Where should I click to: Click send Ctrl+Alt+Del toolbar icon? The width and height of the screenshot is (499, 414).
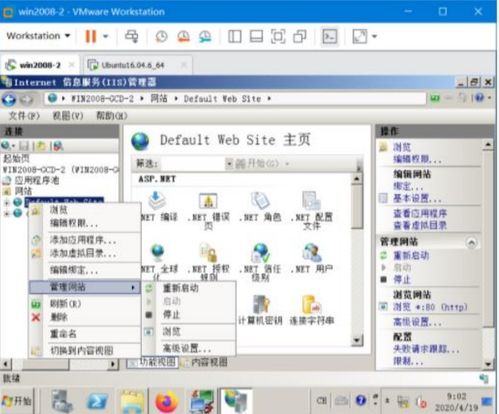132,36
